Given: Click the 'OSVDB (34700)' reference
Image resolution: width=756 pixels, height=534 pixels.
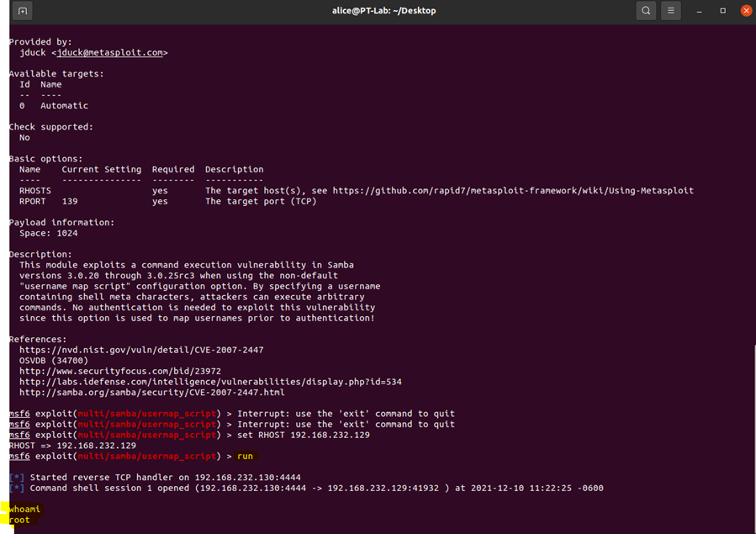Looking at the screenshot, I should pos(54,361).
